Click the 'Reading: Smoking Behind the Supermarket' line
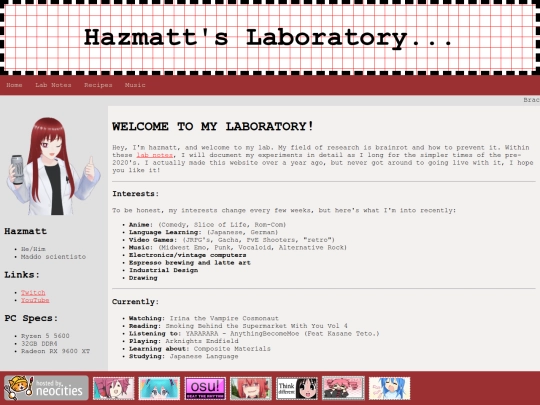This screenshot has height=405, width=540. coord(238,326)
